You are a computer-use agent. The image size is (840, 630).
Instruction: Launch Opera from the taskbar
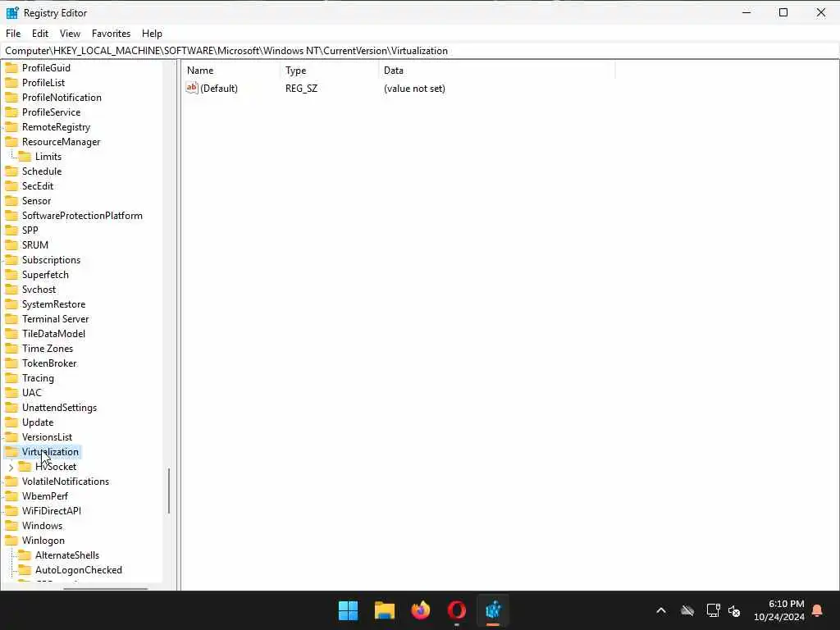pyautogui.click(x=457, y=610)
